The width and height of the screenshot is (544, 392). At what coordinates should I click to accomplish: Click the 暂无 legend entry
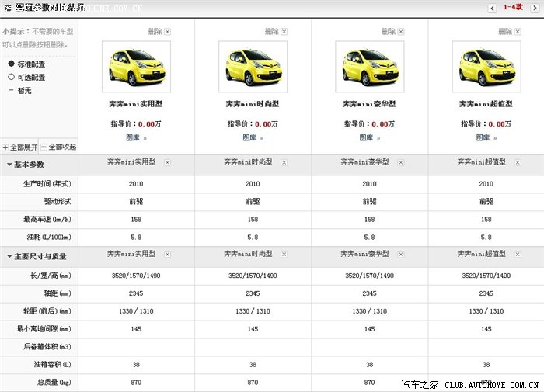pyautogui.click(x=21, y=91)
